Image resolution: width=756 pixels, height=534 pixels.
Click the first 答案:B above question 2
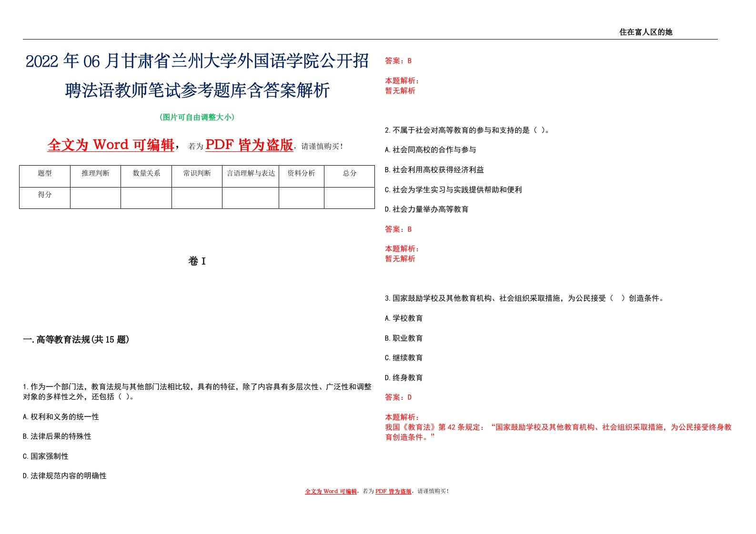pyautogui.click(x=398, y=60)
